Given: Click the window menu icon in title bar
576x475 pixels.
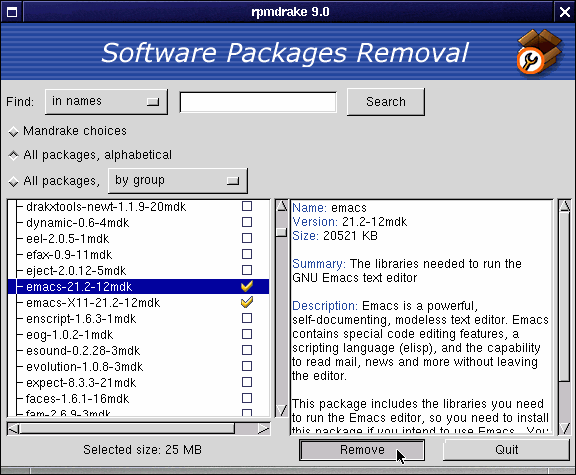Looking at the screenshot, I should click(x=12, y=12).
